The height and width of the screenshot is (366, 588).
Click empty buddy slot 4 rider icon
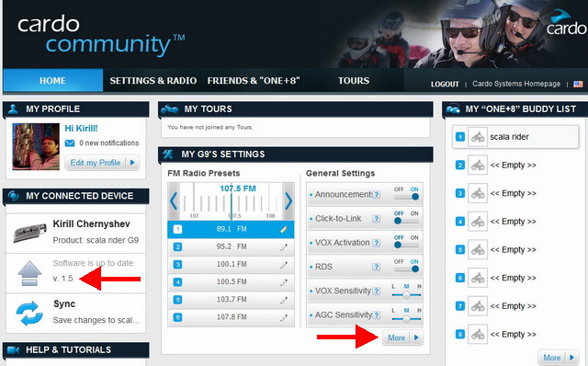click(x=478, y=222)
